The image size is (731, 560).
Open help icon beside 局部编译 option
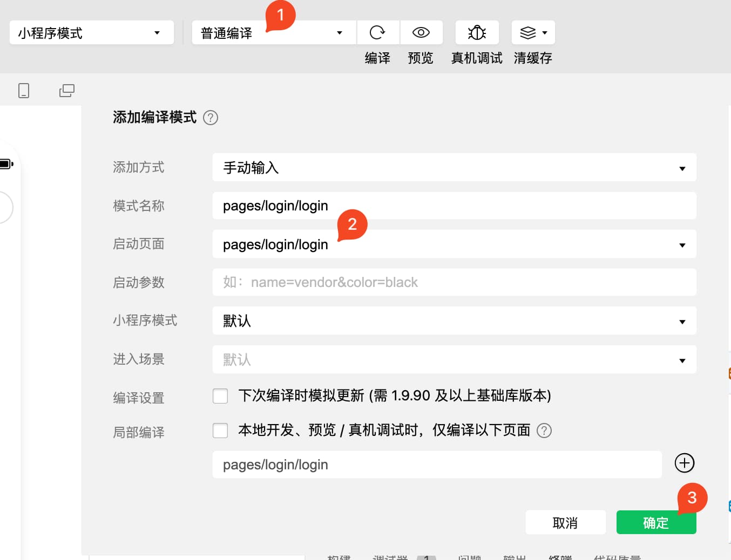(x=544, y=431)
